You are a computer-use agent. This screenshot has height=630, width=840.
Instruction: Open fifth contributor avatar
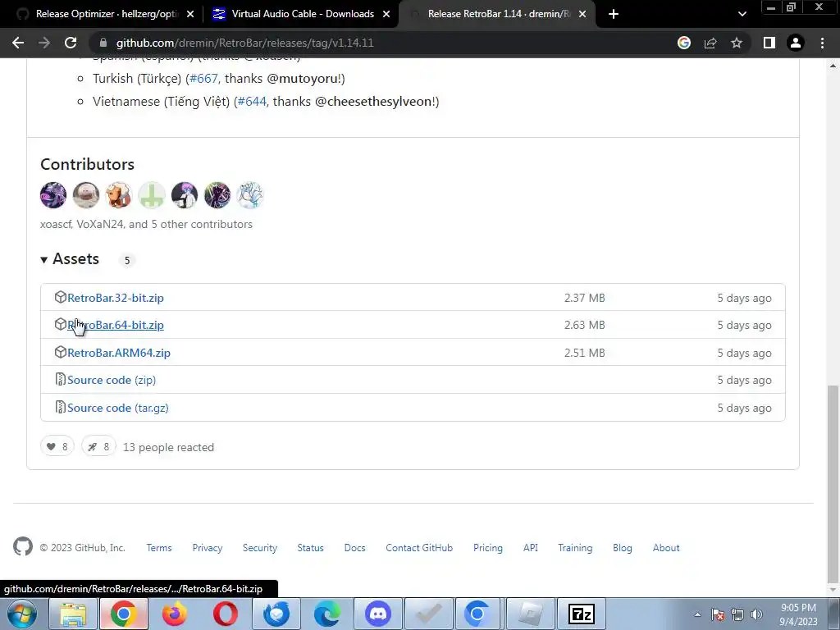(x=185, y=195)
